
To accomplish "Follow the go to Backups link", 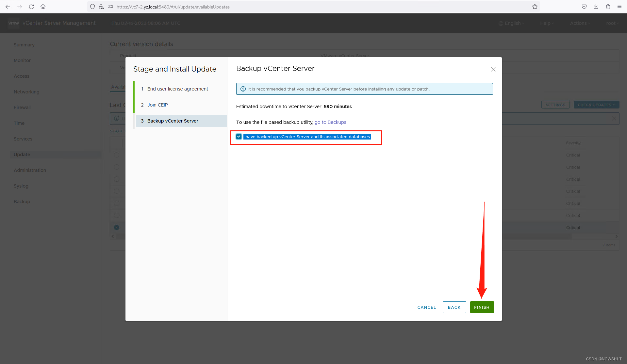I will pyautogui.click(x=330, y=122).
